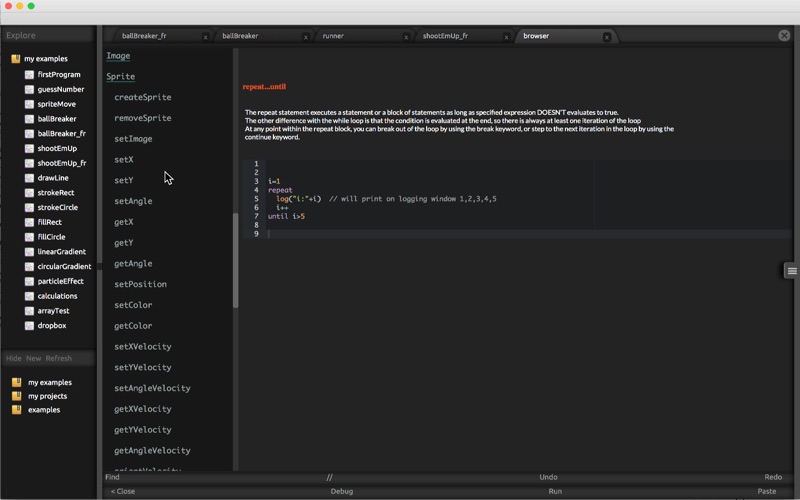
Task: Switch to the ballBreaker tab
Action: click(240, 36)
